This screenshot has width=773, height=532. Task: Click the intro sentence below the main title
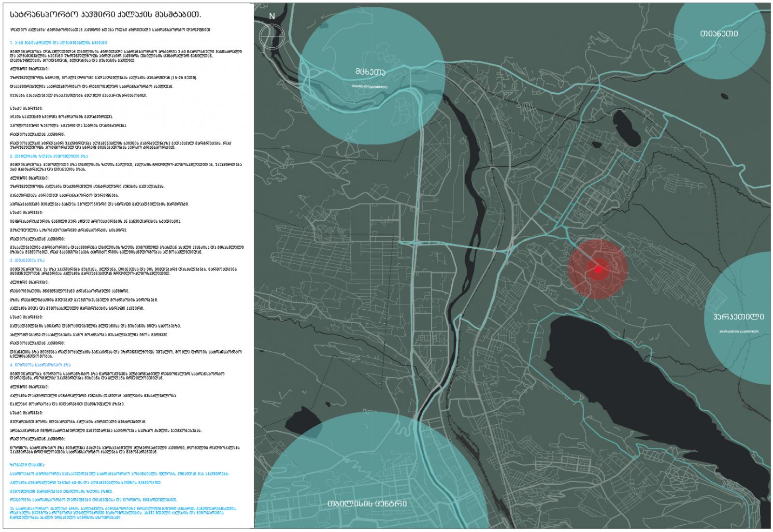[110, 29]
